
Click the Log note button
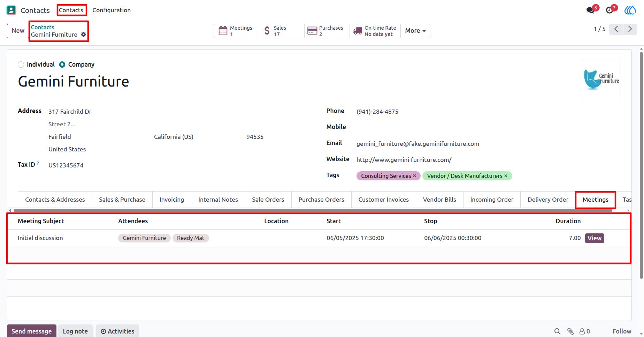tap(75, 331)
